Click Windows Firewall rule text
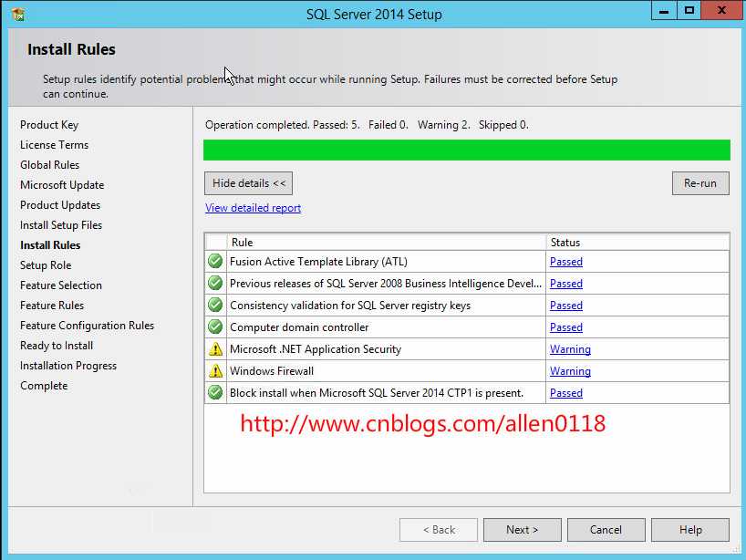 [x=272, y=371]
